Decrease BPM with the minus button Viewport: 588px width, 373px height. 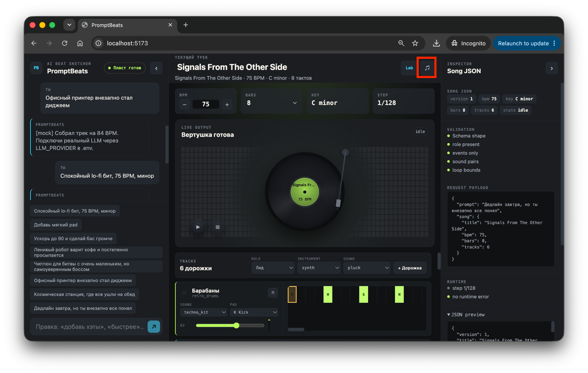185,104
